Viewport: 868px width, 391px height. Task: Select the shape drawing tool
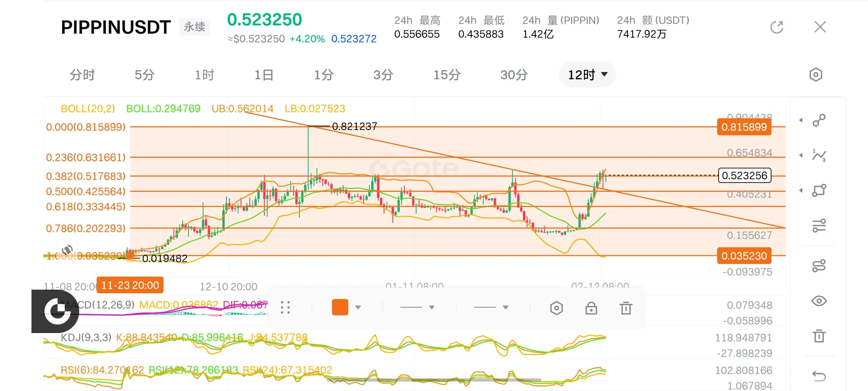tap(819, 190)
